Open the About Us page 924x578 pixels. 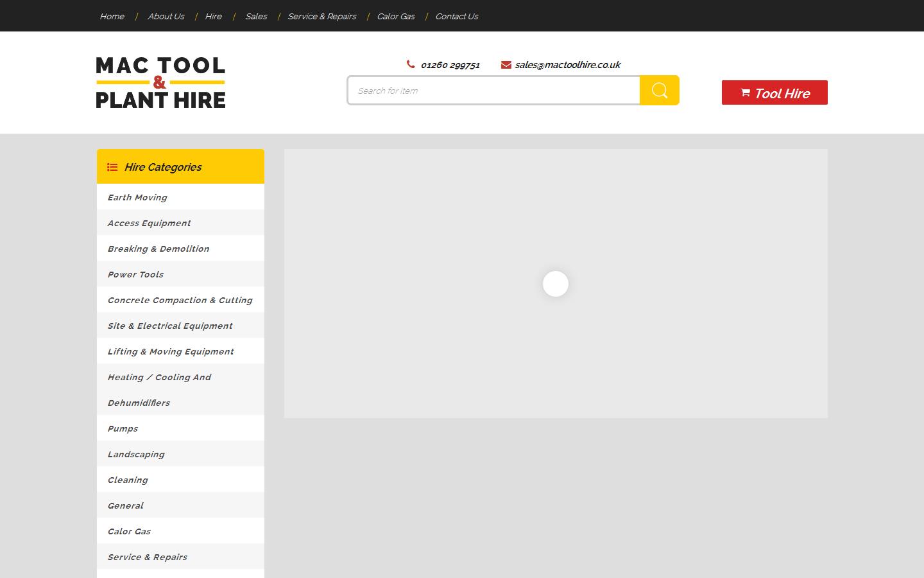coord(166,16)
